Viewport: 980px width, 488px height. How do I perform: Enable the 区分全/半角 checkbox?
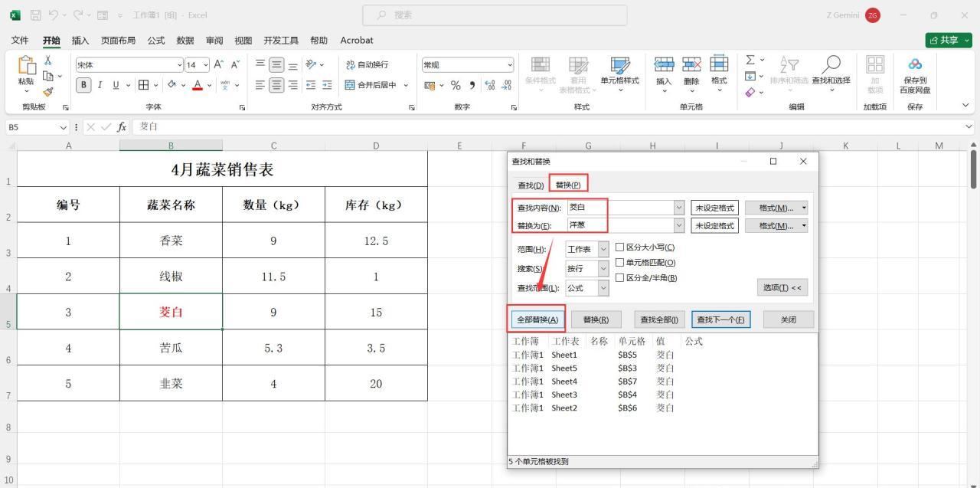620,277
